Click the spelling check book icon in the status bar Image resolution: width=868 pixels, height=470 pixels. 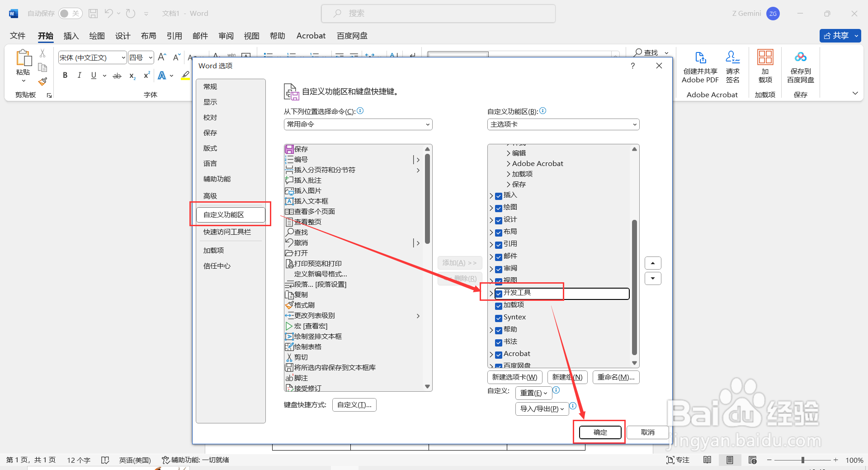105,460
